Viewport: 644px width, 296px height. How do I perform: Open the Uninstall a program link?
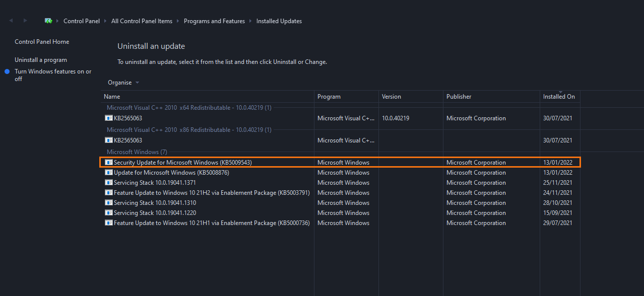tap(41, 60)
